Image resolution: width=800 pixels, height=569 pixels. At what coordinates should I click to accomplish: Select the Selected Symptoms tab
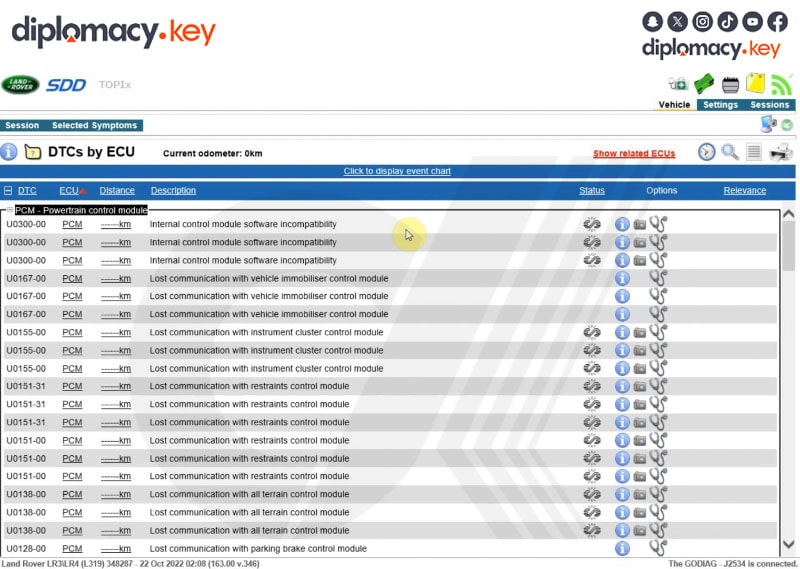[x=94, y=125]
